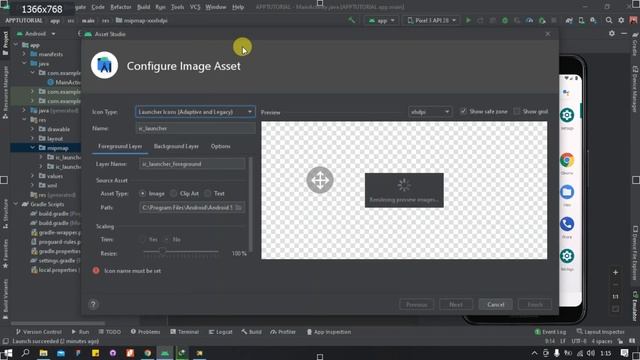640x360 pixels.
Task: Open the Logcat tool window tab
Action: pyautogui.click(x=220, y=332)
